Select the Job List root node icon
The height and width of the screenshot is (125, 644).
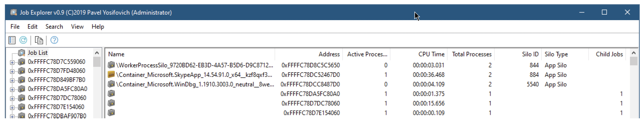(x=22, y=53)
